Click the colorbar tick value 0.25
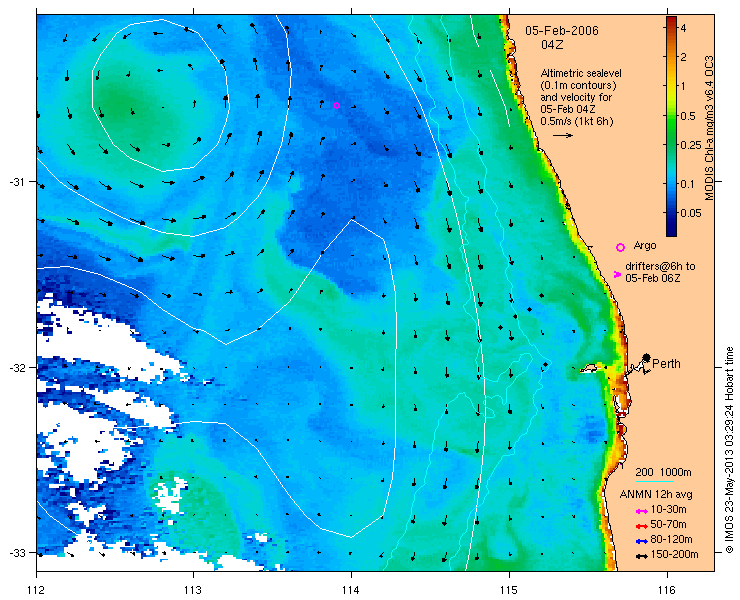 tap(691, 145)
